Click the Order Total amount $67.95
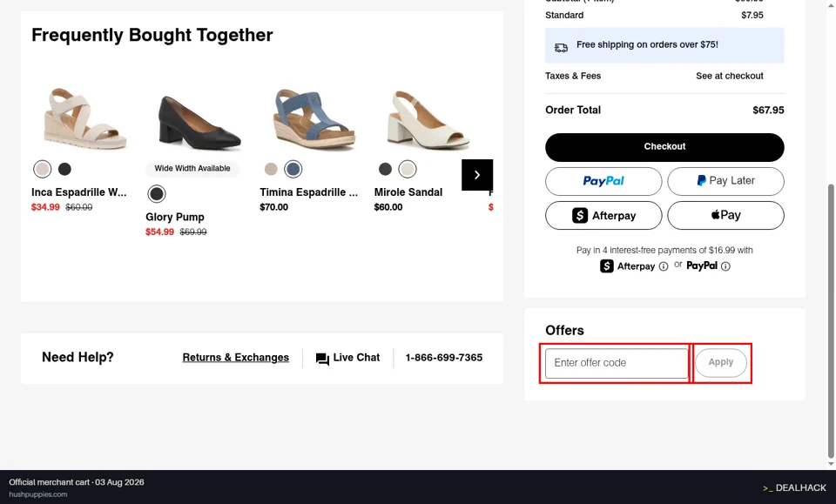This screenshot has height=504, width=836. pyautogui.click(x=768, y=111)
